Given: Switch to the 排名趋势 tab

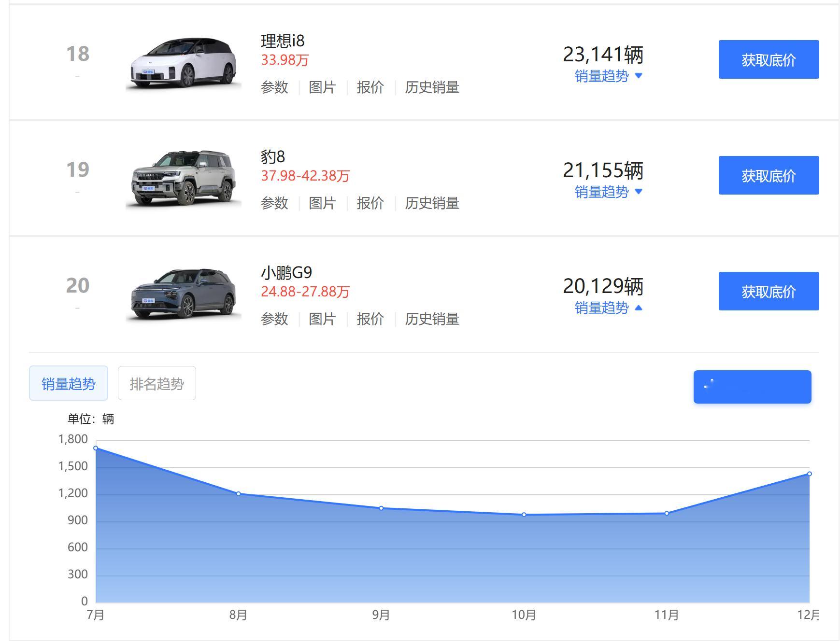Looking at the screenshot, I should pyautogui.click(x=157, y=383).
